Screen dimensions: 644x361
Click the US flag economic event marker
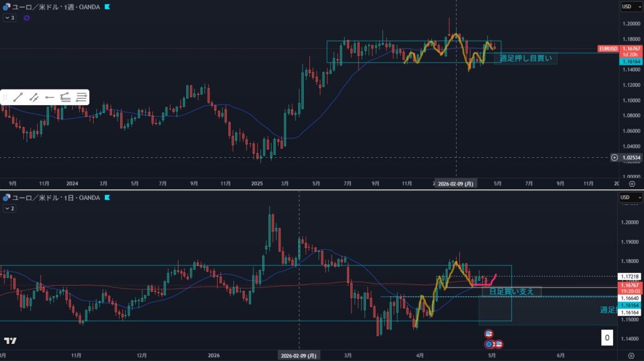coord(489,334)
